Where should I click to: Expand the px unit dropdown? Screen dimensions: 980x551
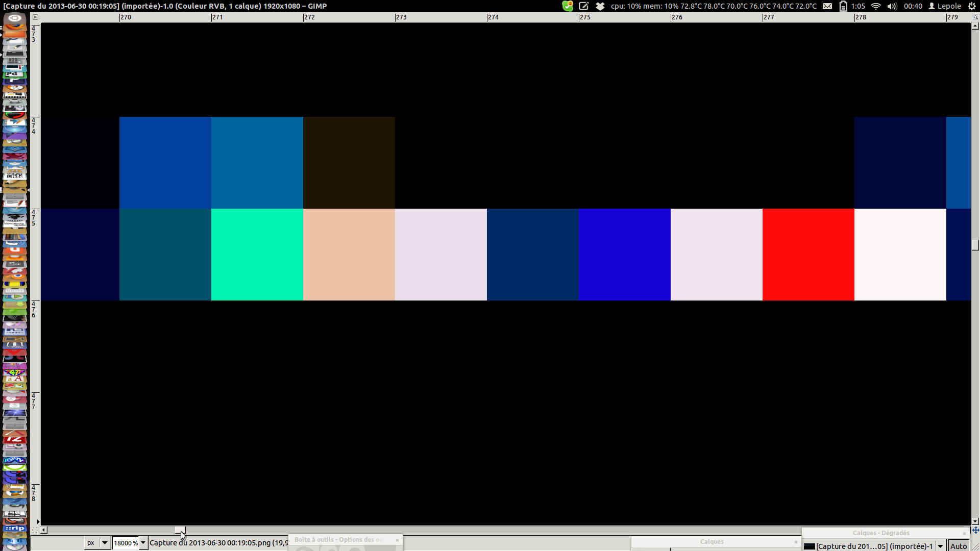point(105,543)
